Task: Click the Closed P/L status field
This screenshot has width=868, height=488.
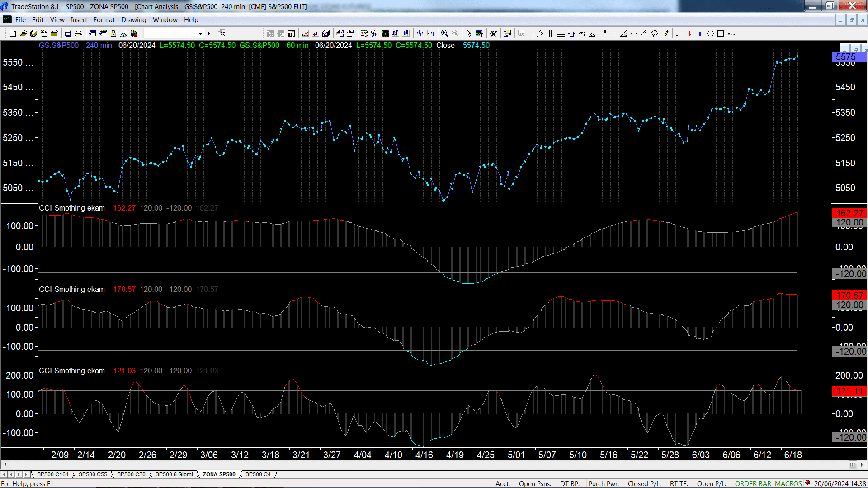Action: pyautogui.click(x=644, y=484)
